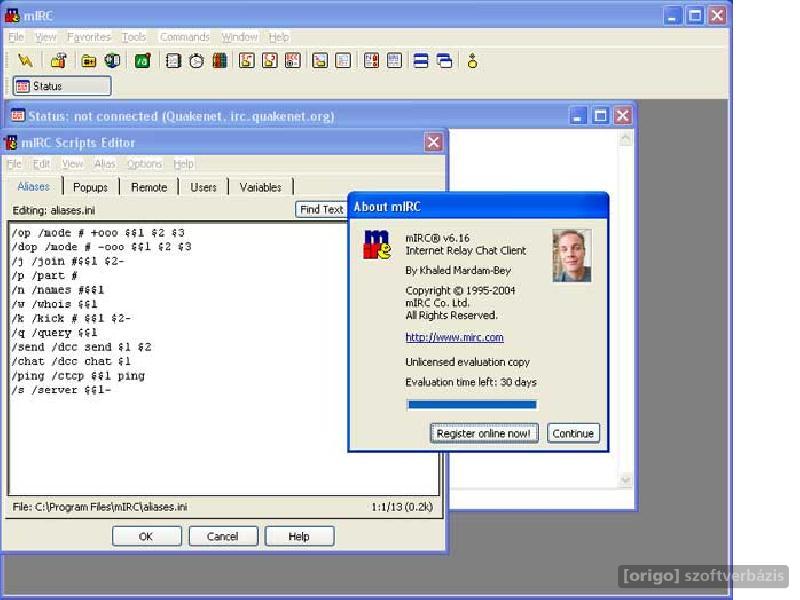Click the yellow About mIRC toolbar icon
This screenshot has height=600, width=800.
pyautogui.click(x=472, y=61)
